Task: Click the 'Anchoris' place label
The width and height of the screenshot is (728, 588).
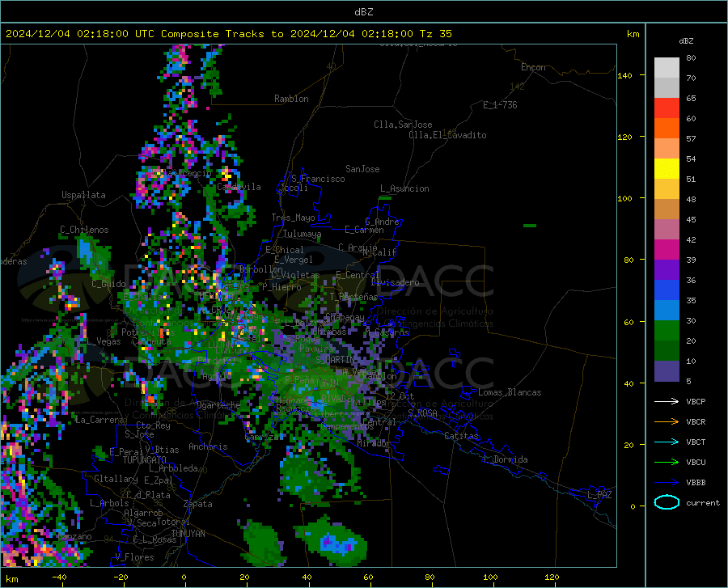Action: (208, 447)
